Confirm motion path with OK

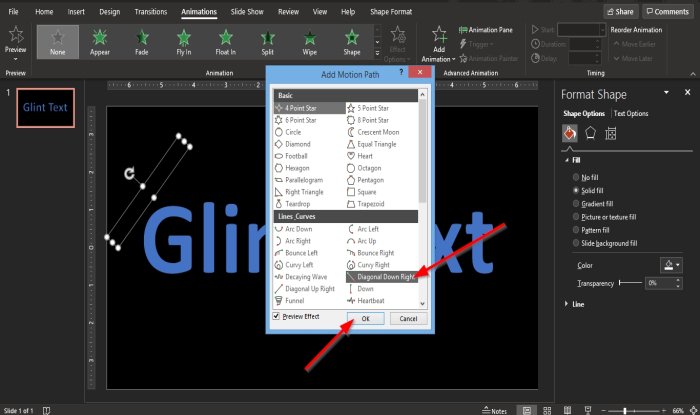[365, 318]
